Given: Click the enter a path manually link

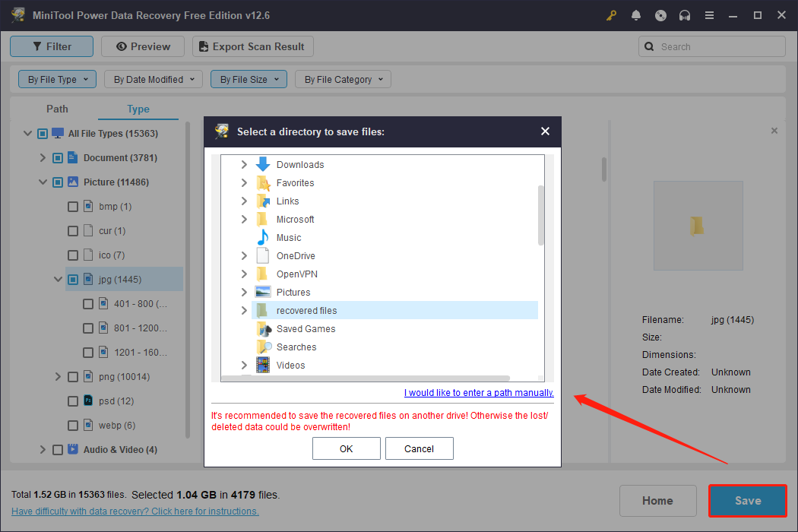Looking at the screenshot, I should point(479,393).
